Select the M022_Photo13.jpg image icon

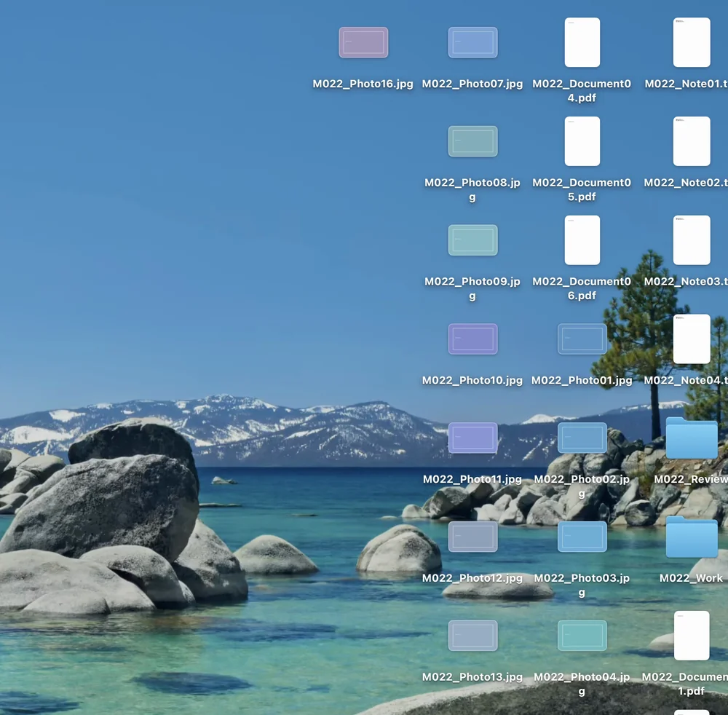[x=472, y=636]
